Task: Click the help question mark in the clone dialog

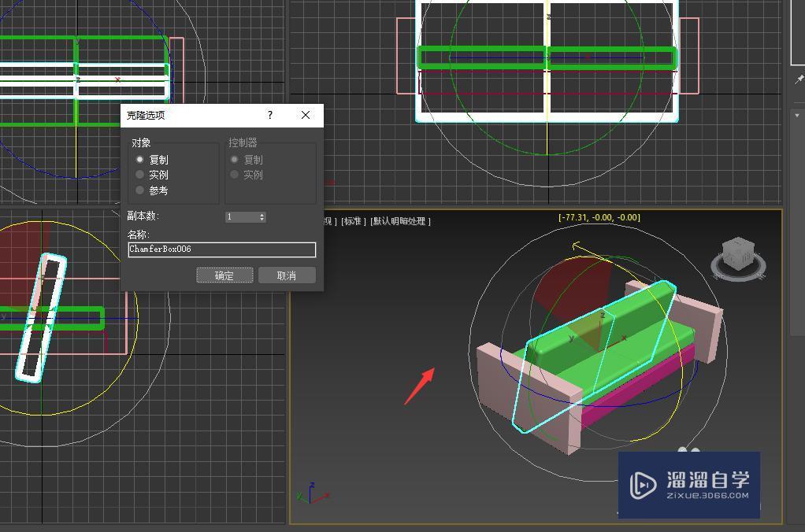Action: click(x=270, y=115)
